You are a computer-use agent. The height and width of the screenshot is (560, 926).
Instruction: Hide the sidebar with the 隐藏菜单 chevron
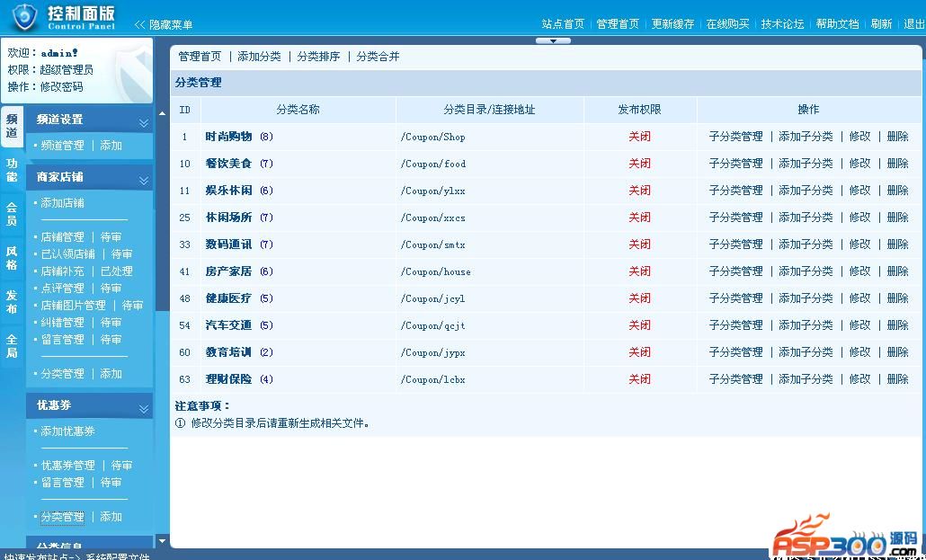140,24
